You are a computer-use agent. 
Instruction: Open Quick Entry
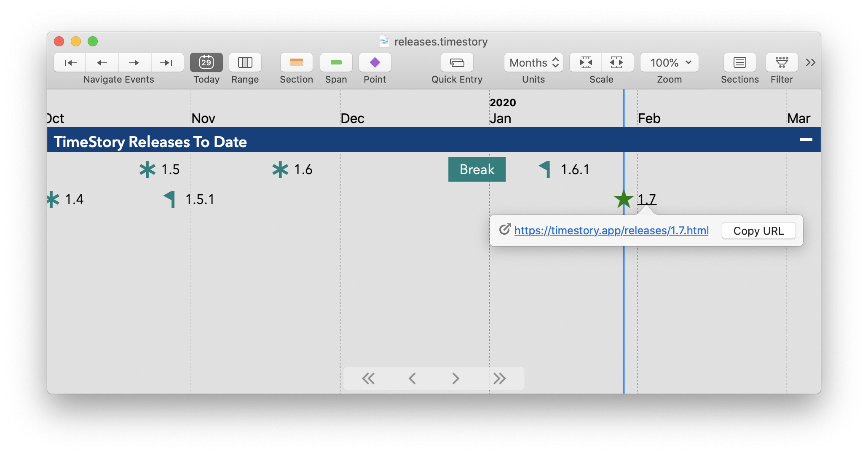click(457, 63)
